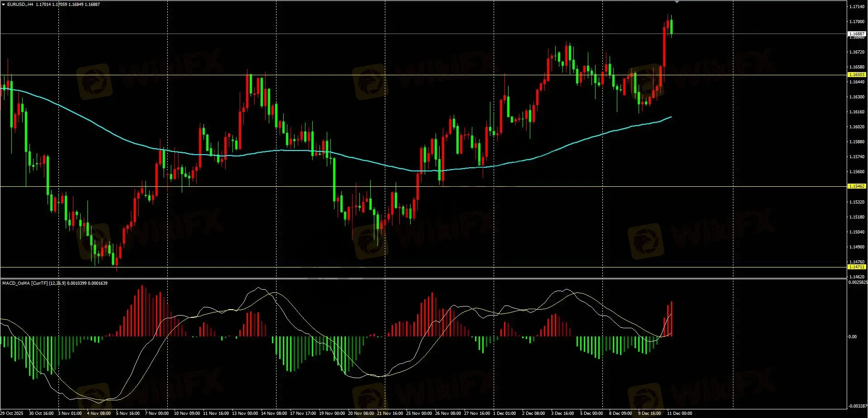868x418 pixels.
Task: Click the 30 Oct 16:00 time label
Action: pos(41,413)
